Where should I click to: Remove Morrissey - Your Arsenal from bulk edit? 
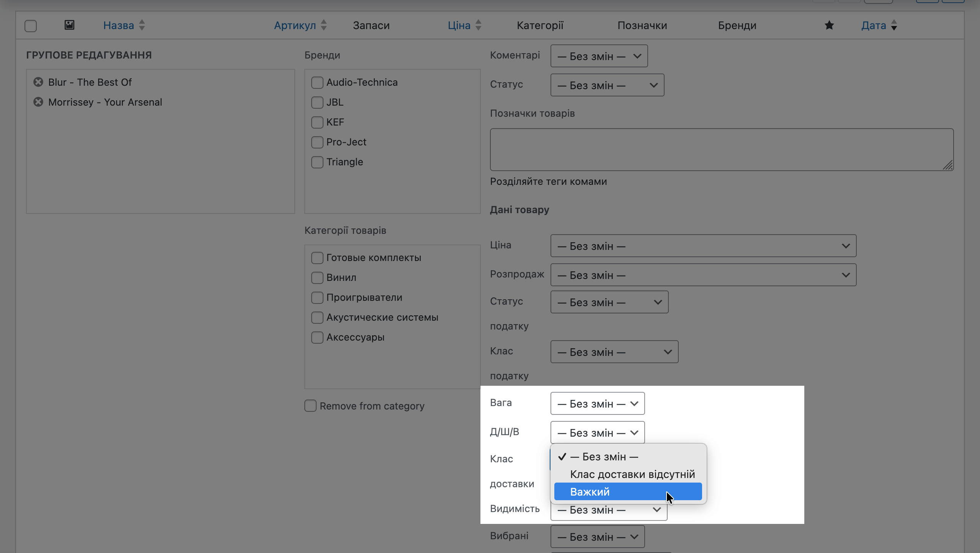pos(38,102)
